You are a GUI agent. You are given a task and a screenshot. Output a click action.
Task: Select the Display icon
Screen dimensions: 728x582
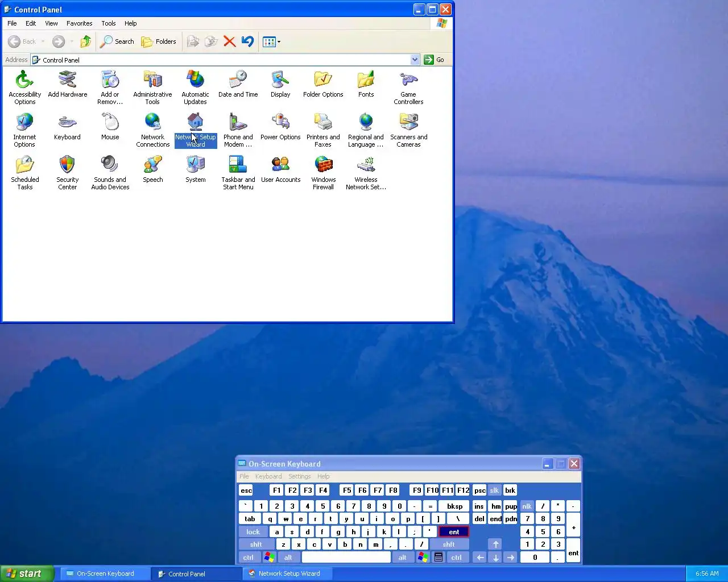pyautogui.click(x=280, y=84)
